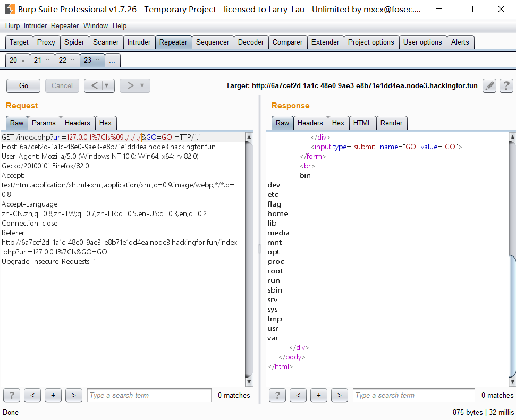Show the response Headers tab

click(310, 123)
